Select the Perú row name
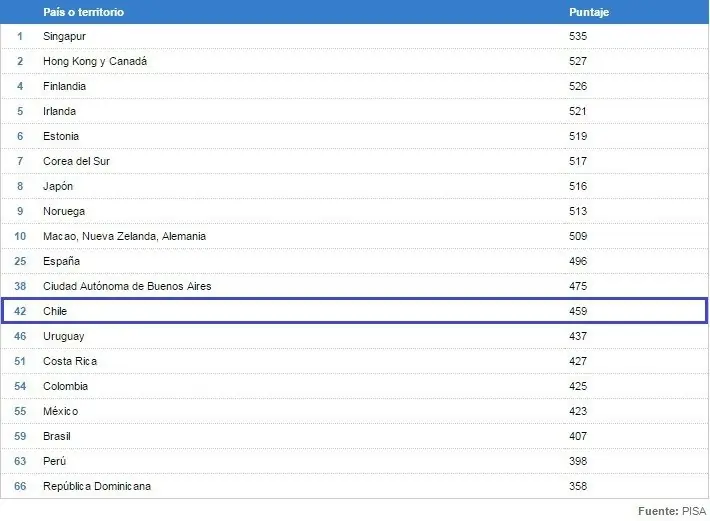 point(54,461)
